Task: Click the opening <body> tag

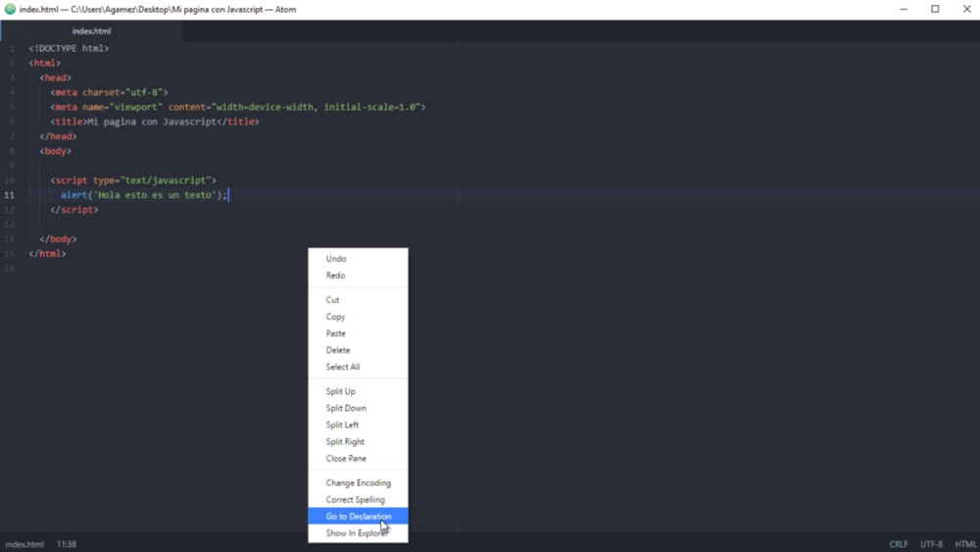Action: pyautogui.click(x=56, y=151)
